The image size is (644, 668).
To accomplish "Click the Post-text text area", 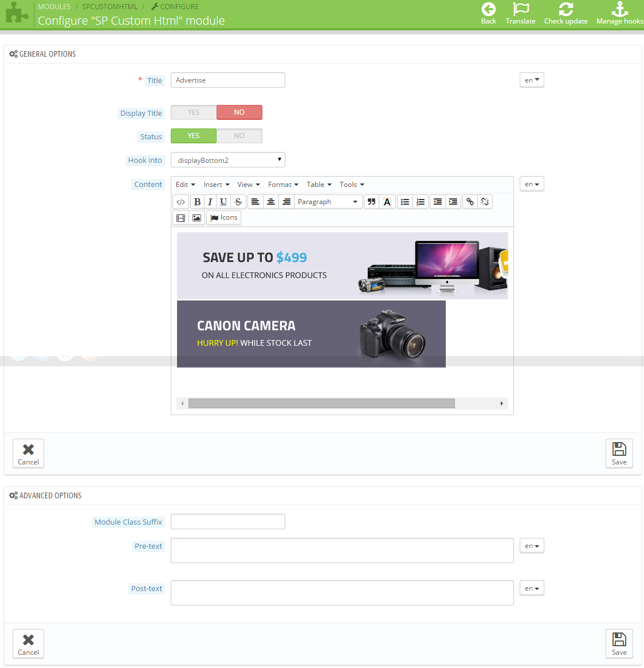I will click(342, 592).
